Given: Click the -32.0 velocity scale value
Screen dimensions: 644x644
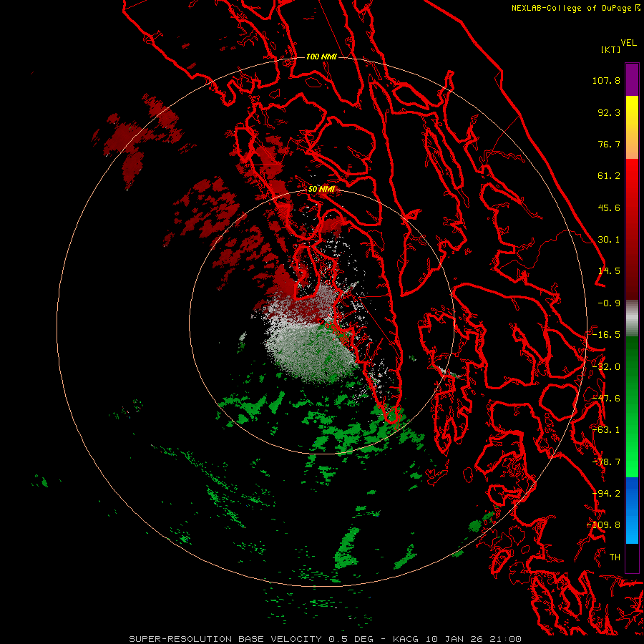Looking at the screenshot, I should (606, 367).
